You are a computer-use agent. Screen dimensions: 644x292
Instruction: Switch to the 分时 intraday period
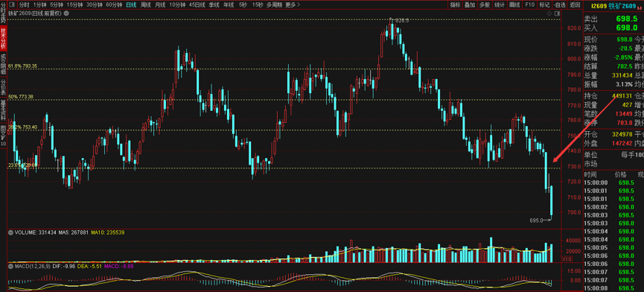click(25, 5)
